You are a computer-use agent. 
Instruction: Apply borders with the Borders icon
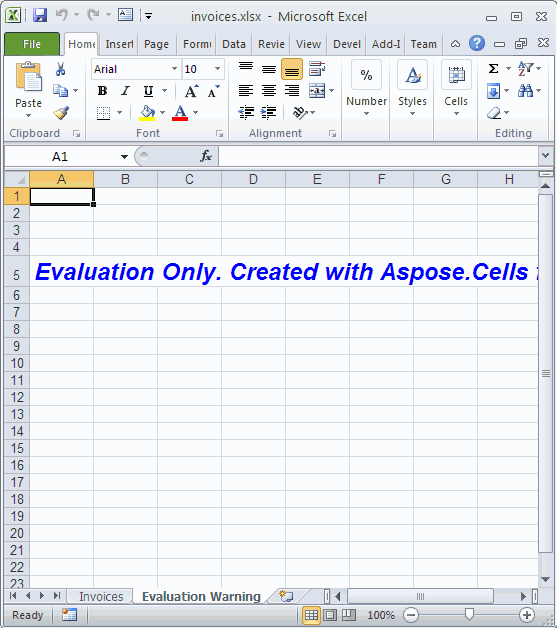click(103, 113)
